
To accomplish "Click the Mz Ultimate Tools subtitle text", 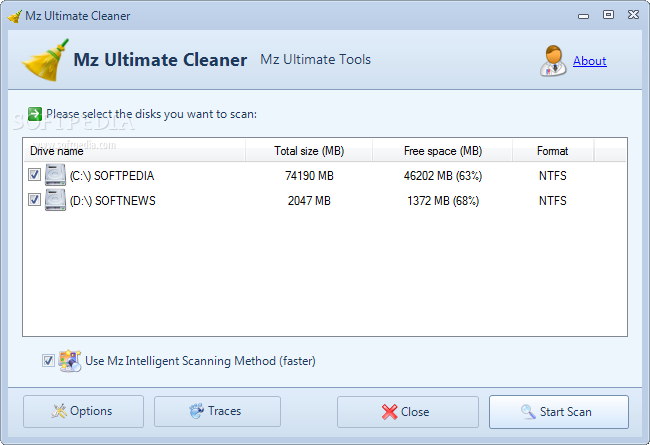I will [x=315, y=59].
